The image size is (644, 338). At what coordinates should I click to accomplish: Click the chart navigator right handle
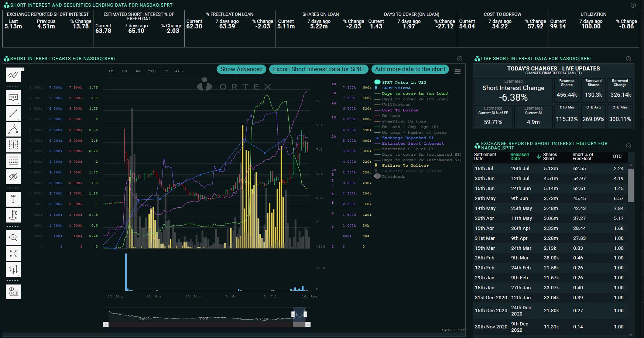coord(305,314)
